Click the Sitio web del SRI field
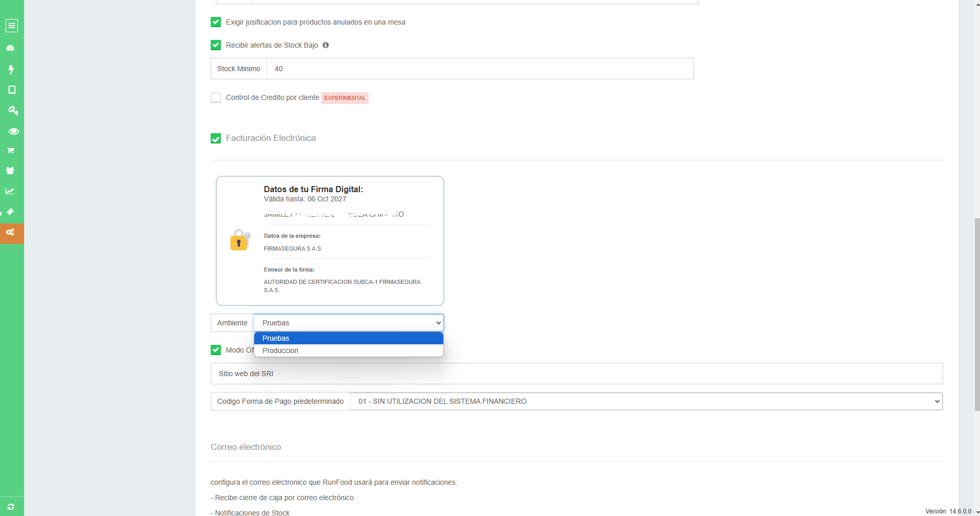The height and width of the screenshot is (516, 980). [x=577, y=374]
